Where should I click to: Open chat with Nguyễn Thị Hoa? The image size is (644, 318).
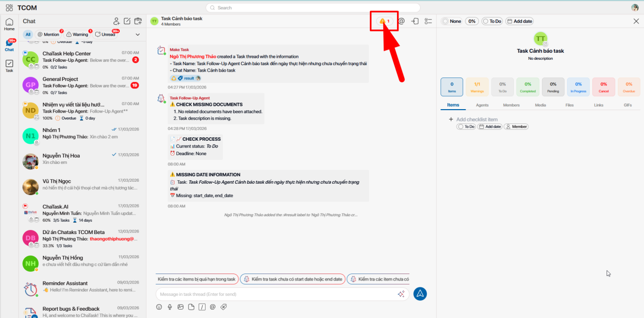(x=82, y=161)
